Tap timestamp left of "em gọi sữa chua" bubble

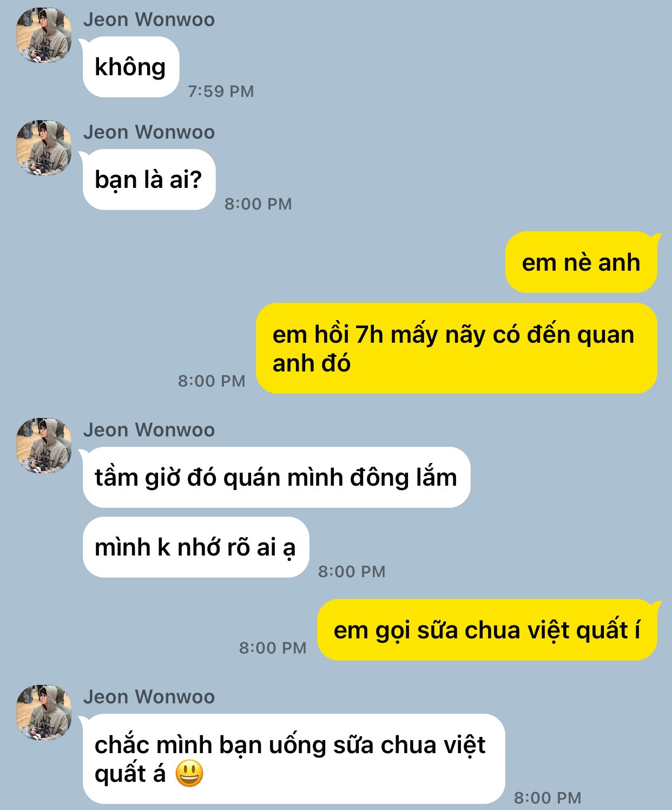tap(273, 648)
